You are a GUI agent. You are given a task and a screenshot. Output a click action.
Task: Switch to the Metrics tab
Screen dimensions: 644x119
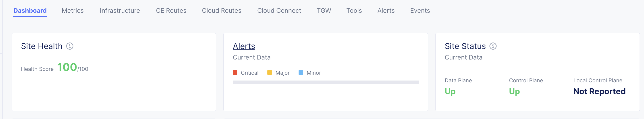click(x=73, y=11)
